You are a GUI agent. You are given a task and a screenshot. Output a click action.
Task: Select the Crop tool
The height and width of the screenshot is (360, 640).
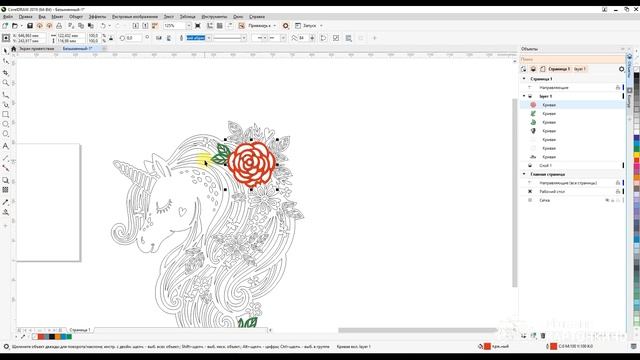pyautogui.click(x=5, y=72)
